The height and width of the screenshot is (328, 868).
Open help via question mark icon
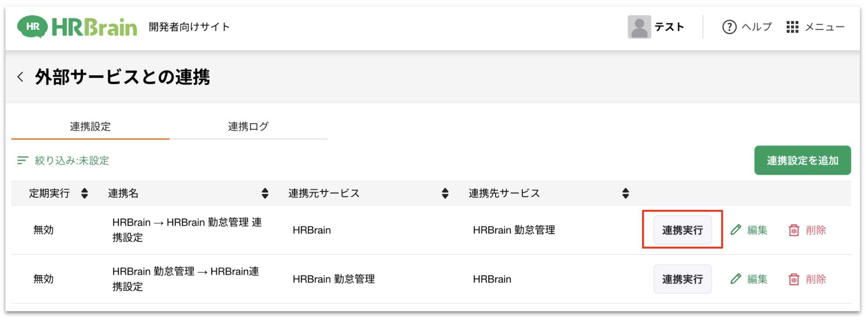729,27
